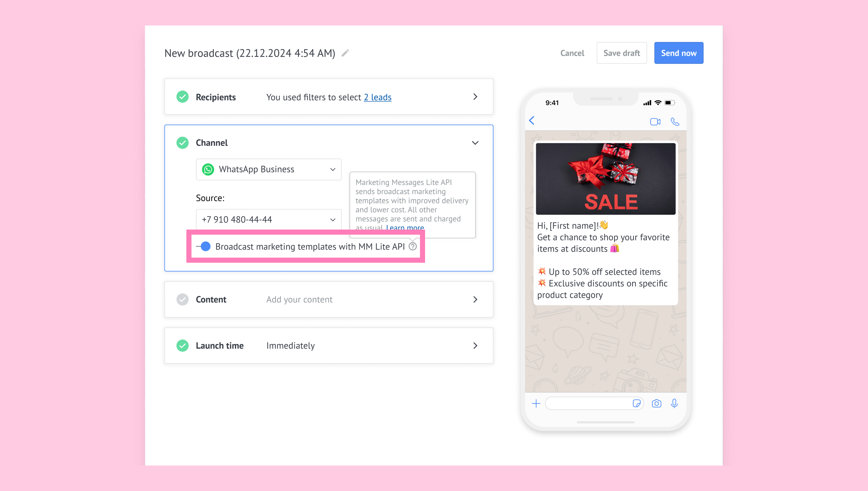Click the plus icon in preview chat bar
Image resolution: width=868 pixels, height=491 pixels.
[x=536, y=403]
